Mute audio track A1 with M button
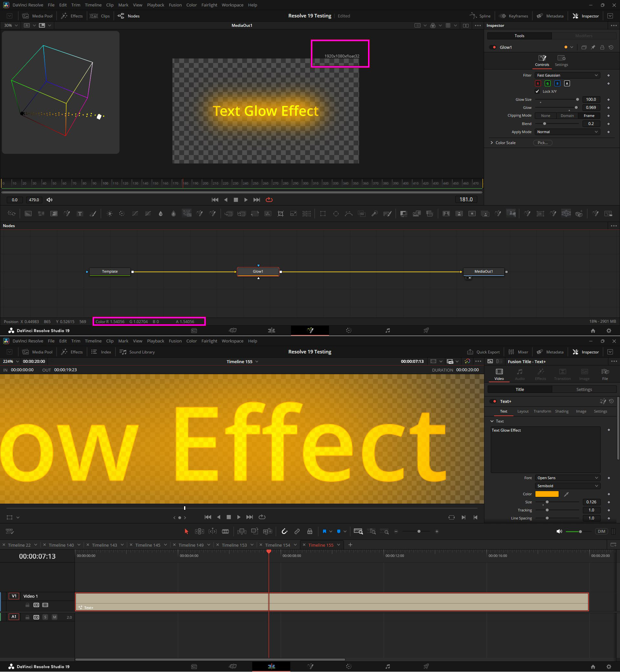Screen dimensions: 620x672 pos(54,617)
